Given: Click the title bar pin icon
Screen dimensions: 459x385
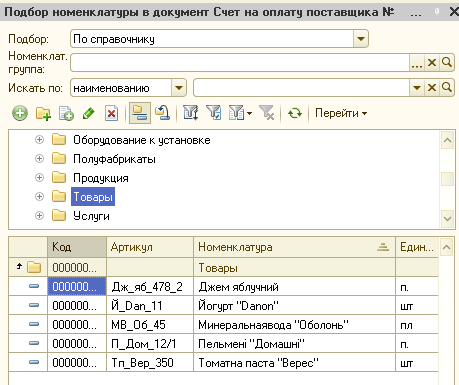Looking at the screenshot, I should tap(437, 12).
